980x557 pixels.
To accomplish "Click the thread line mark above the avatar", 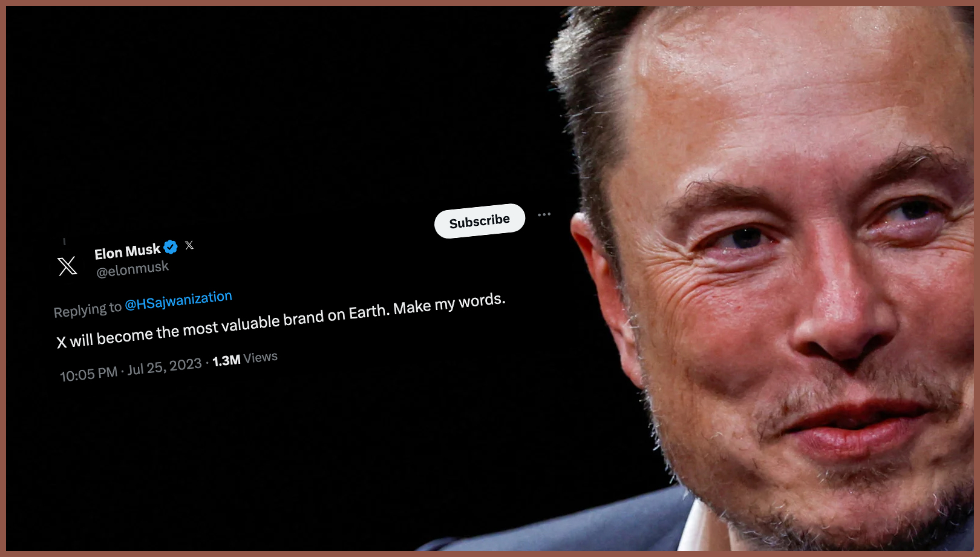I will point(64,242).
